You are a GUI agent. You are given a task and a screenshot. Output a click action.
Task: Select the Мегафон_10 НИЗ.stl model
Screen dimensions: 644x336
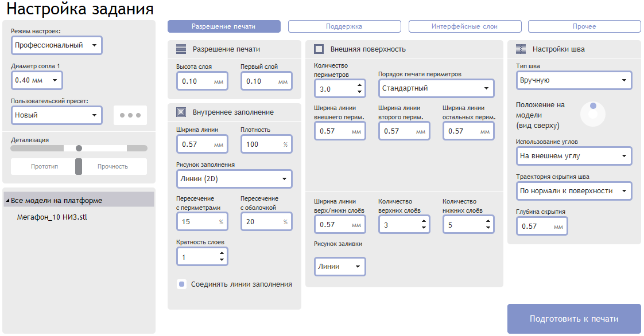tap(52, 217)
